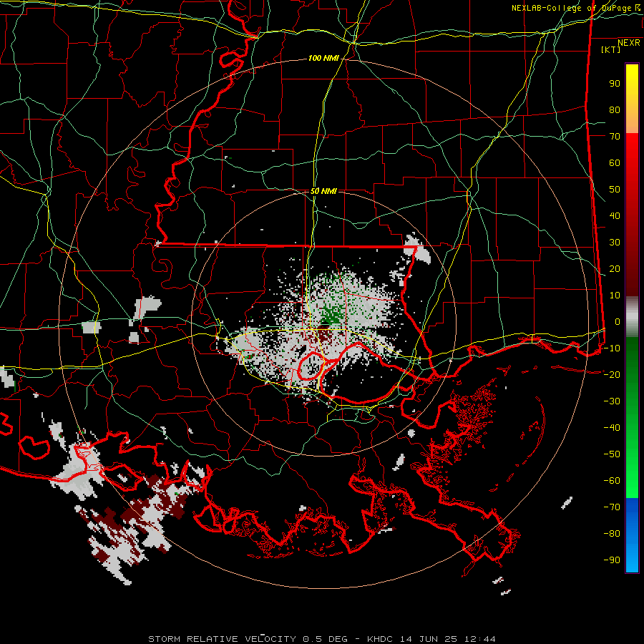This screenshot has height=644, width=644.
Task: Click the 20 value on velocity scale
Action: coord(615,269)
